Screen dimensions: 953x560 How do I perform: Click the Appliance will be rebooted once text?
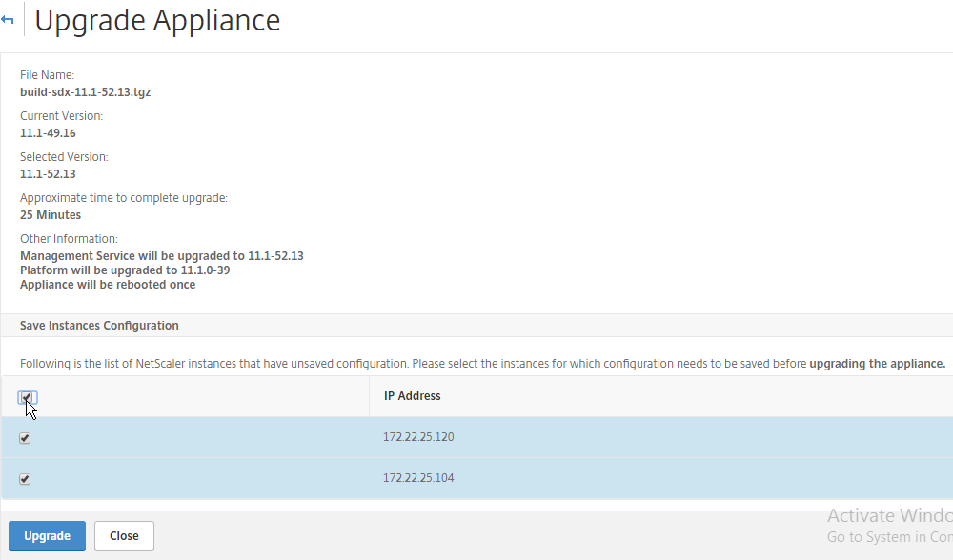(108, 285)
